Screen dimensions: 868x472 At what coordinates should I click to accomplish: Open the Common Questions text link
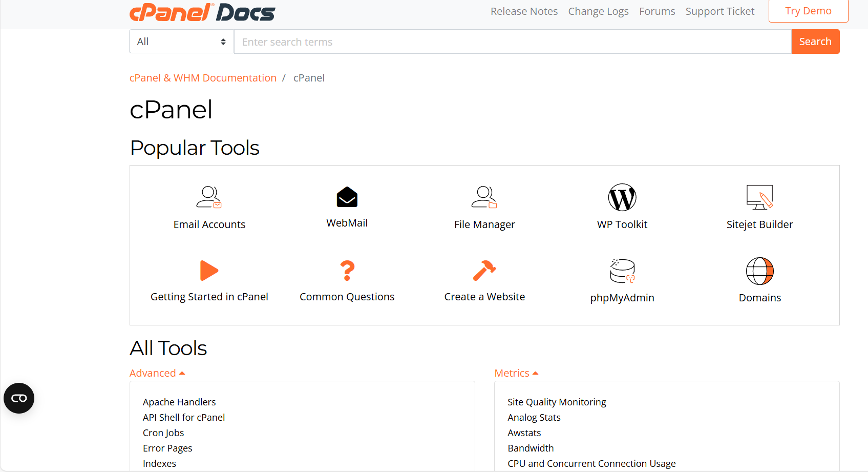[347, 297]
